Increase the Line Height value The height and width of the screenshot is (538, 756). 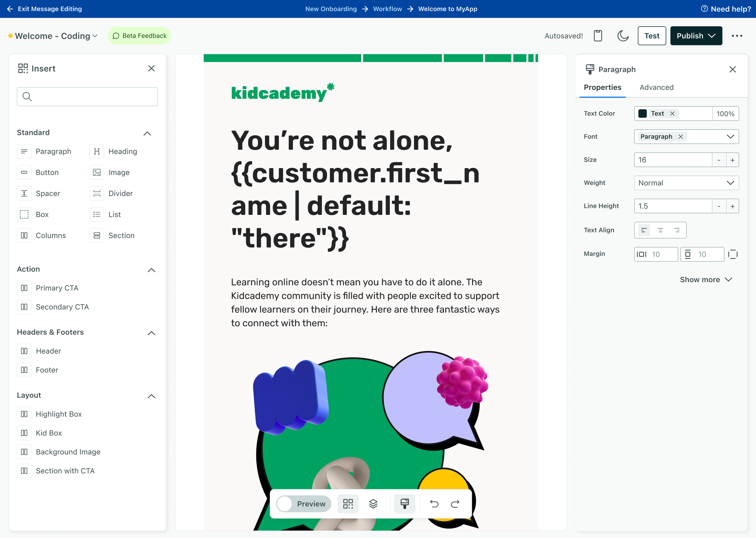pyautogui.click(x=732, y=206)
